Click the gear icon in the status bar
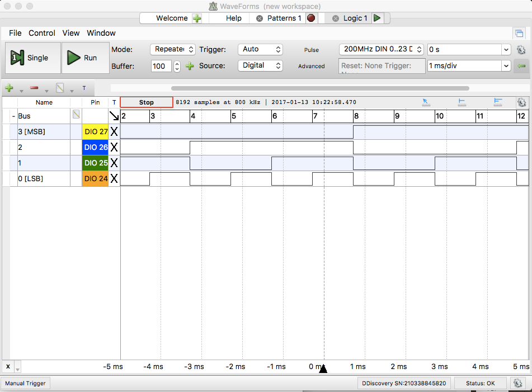 (x=518, y=383)
